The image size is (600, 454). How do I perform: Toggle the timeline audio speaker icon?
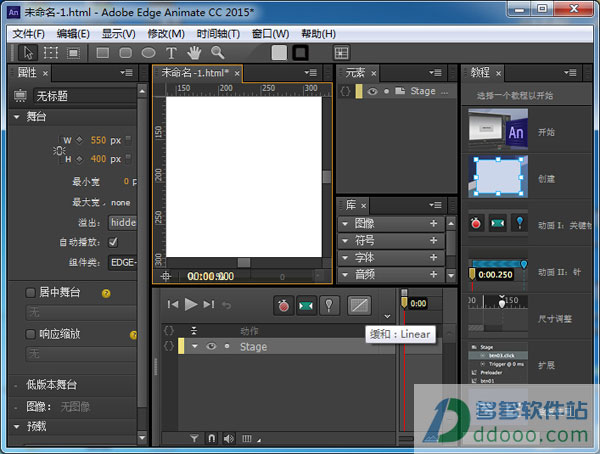click(229, 438)
